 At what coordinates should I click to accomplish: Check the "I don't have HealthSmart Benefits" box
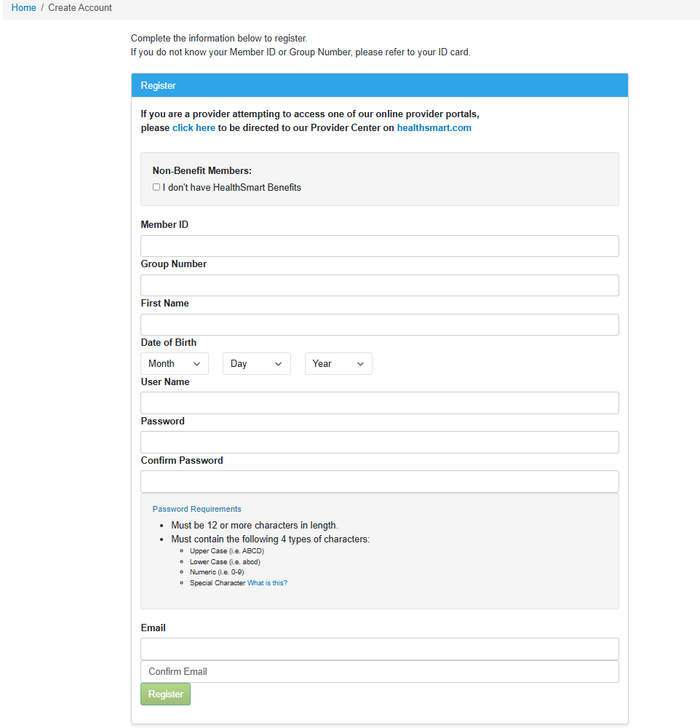tap(156, 187)
